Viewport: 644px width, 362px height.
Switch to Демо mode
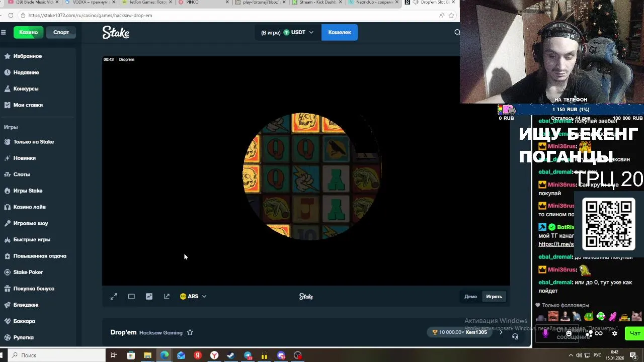(470, 297)
